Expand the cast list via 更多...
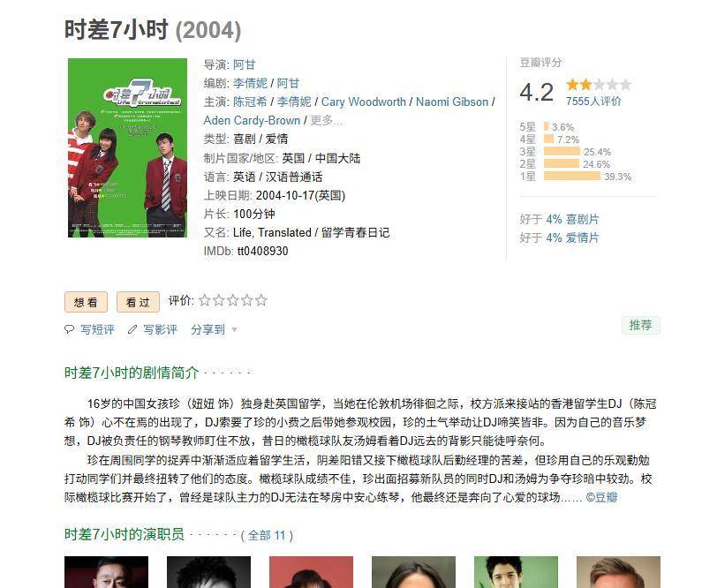The image size is (702, 588). [326, 120]
